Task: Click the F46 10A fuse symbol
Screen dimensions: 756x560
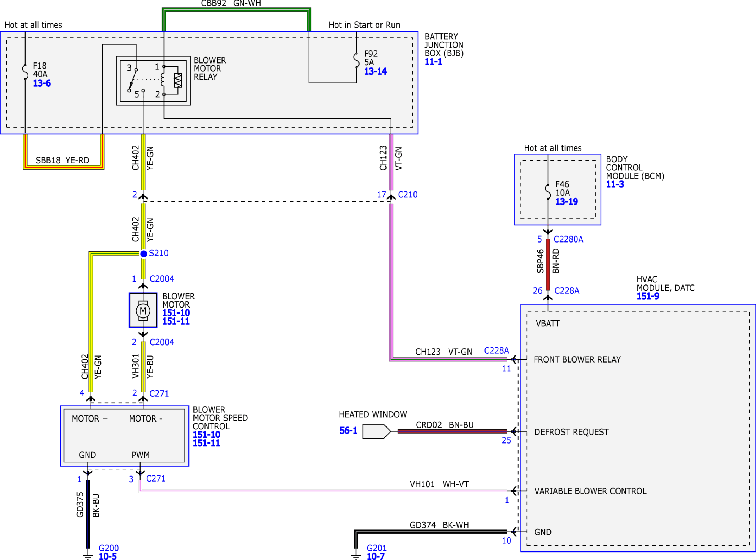Action: coord(548,191)
